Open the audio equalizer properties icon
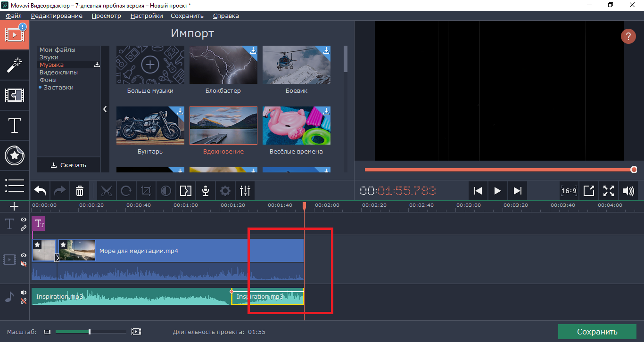This screenshot has width=644, height=342. tap(245, 191)
